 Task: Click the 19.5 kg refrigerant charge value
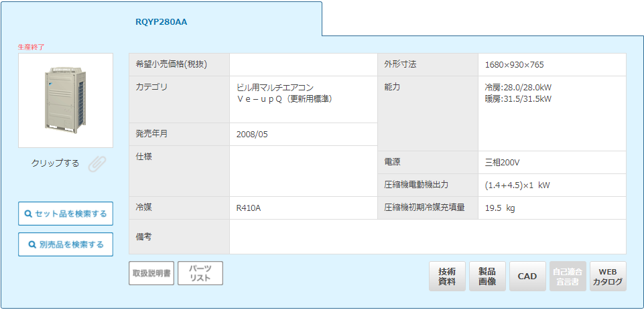500,208
